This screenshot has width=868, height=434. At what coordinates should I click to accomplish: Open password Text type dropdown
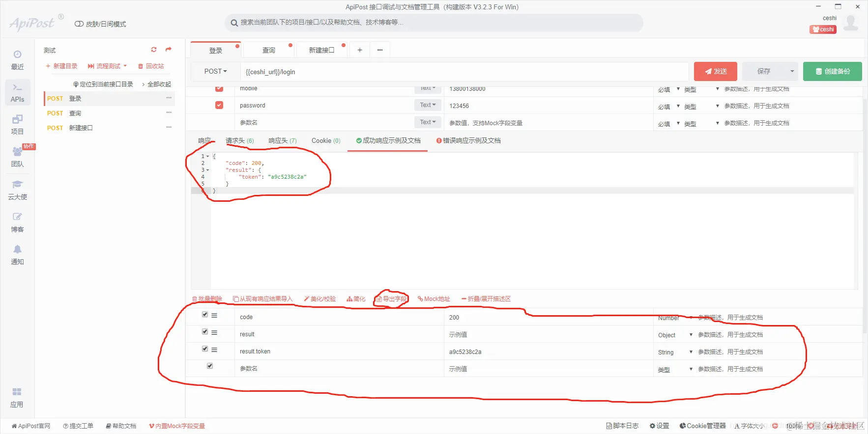pos(428,105)
